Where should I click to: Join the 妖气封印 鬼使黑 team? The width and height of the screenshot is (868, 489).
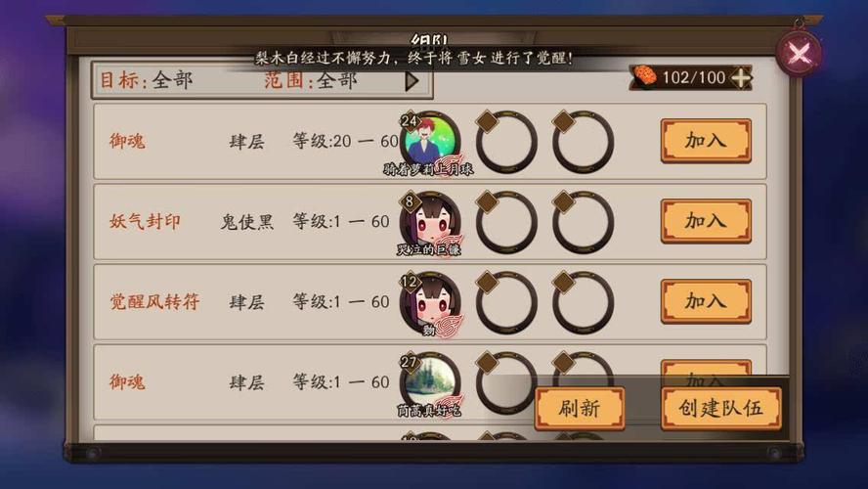(x=706, y=221)
